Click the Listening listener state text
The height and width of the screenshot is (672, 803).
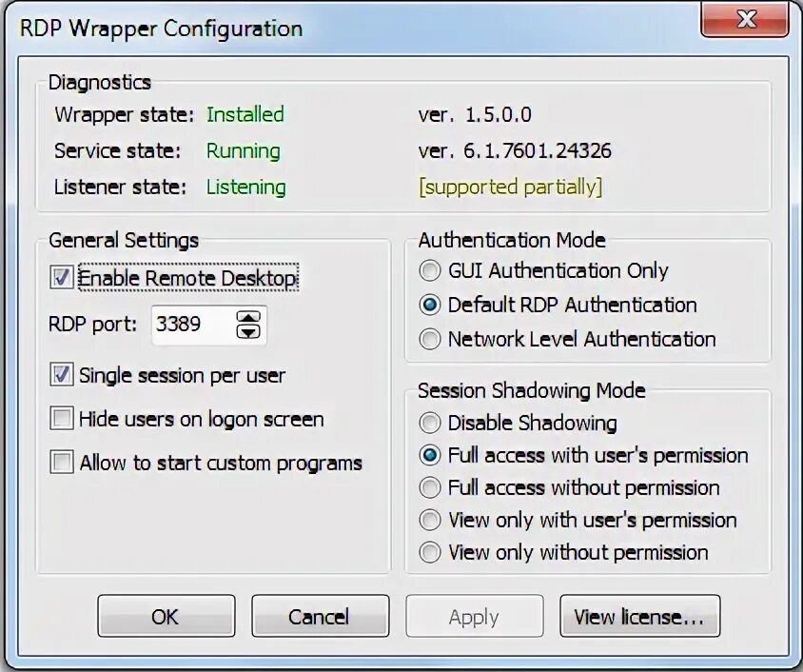(x=245, y=188)
